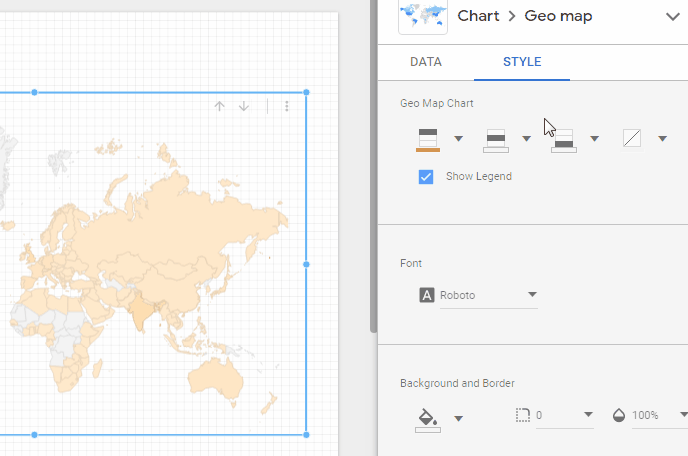The image size is (688, 456).
Task: Click the background fill bucket icon
Action: pos(427,417)
